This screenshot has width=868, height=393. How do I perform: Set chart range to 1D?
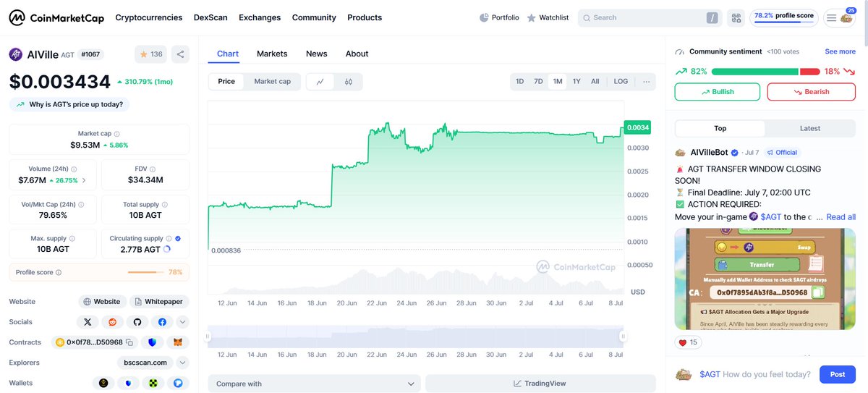[x=519, y=82]
